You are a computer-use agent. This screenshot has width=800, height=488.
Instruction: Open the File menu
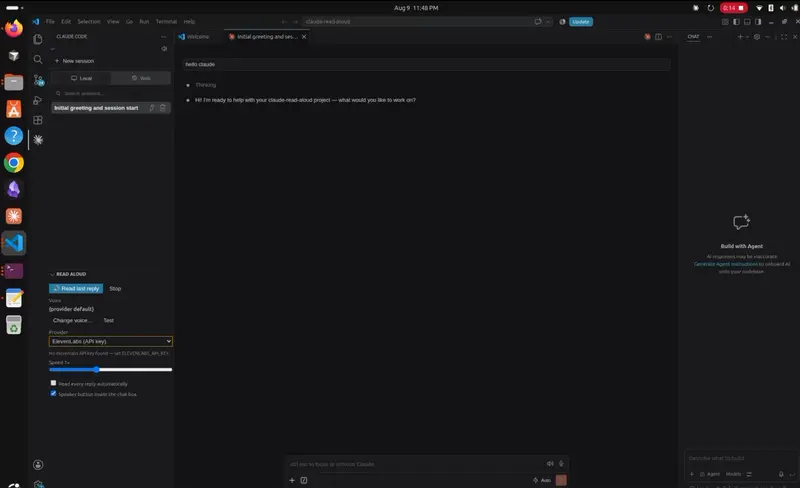point(50,22)
